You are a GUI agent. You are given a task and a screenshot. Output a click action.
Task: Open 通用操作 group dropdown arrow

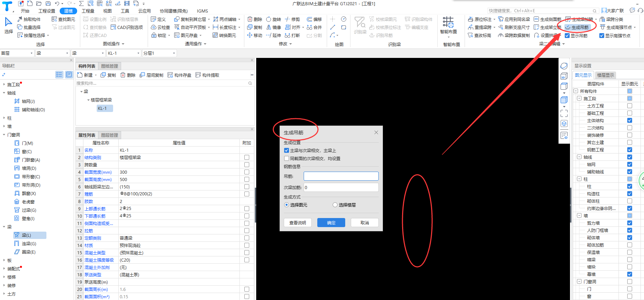pyautogui.click(x=205, y=44)
